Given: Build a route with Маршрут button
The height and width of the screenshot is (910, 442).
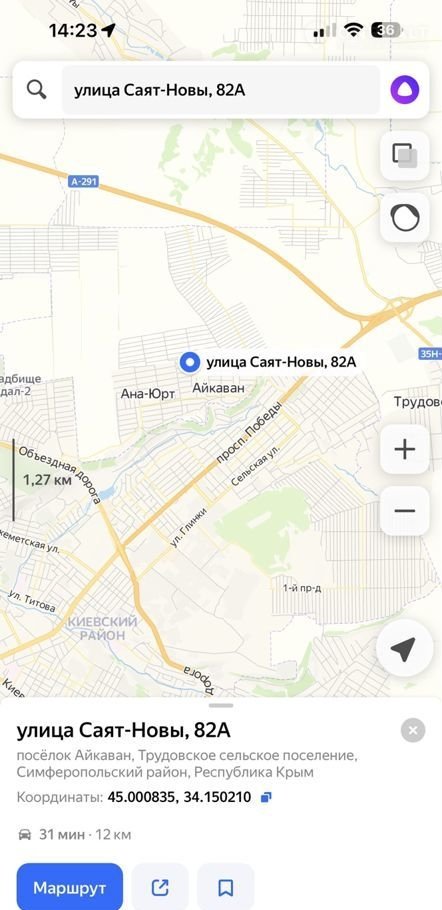Looking at the screenshot, I should coord(70,887).
